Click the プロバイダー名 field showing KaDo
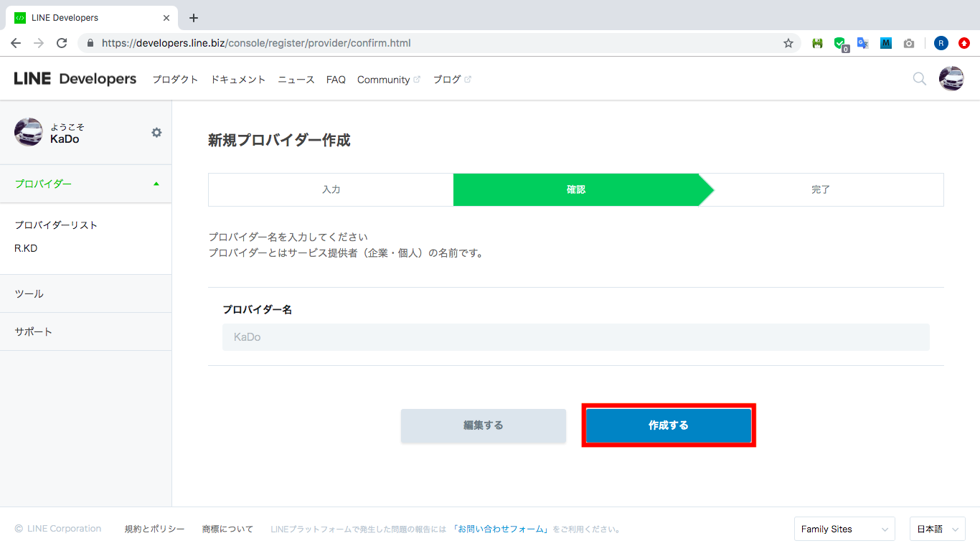This screenshot has width=980, height=551. (576, 337)
